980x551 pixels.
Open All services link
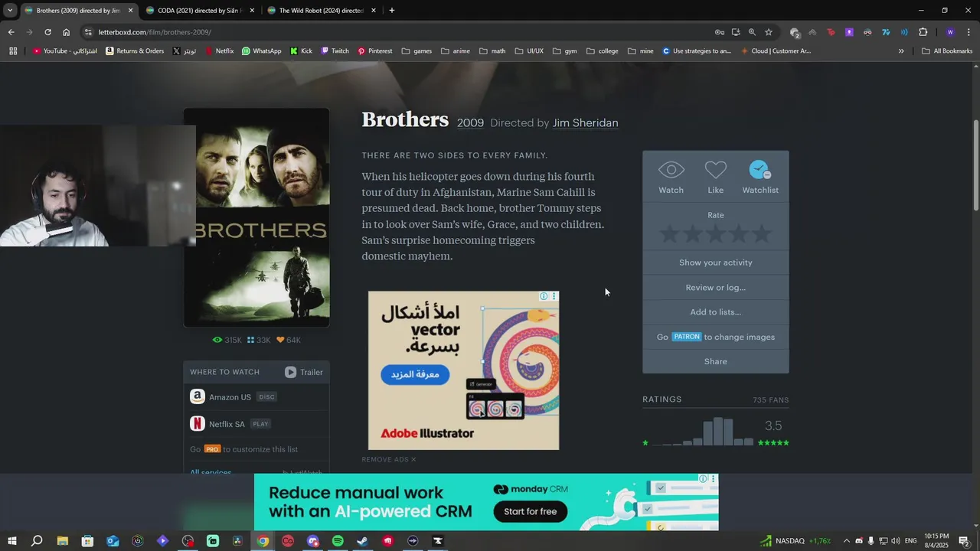[211, 472]
